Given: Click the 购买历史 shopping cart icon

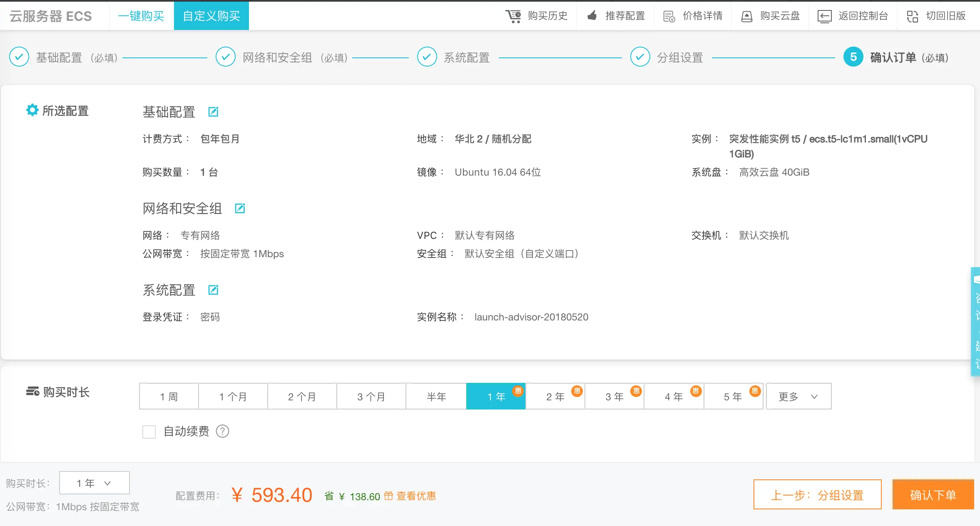Looking at the screenshot, I should tap(513, 16).
